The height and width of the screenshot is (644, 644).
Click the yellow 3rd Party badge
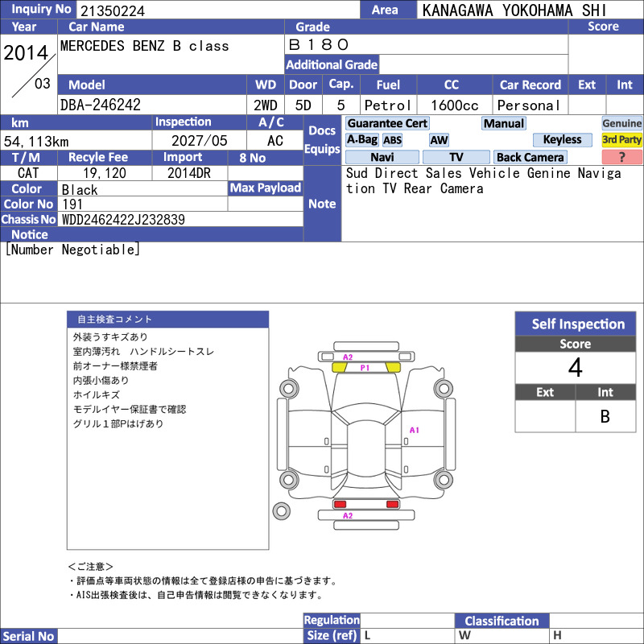(x=621, y=139)
